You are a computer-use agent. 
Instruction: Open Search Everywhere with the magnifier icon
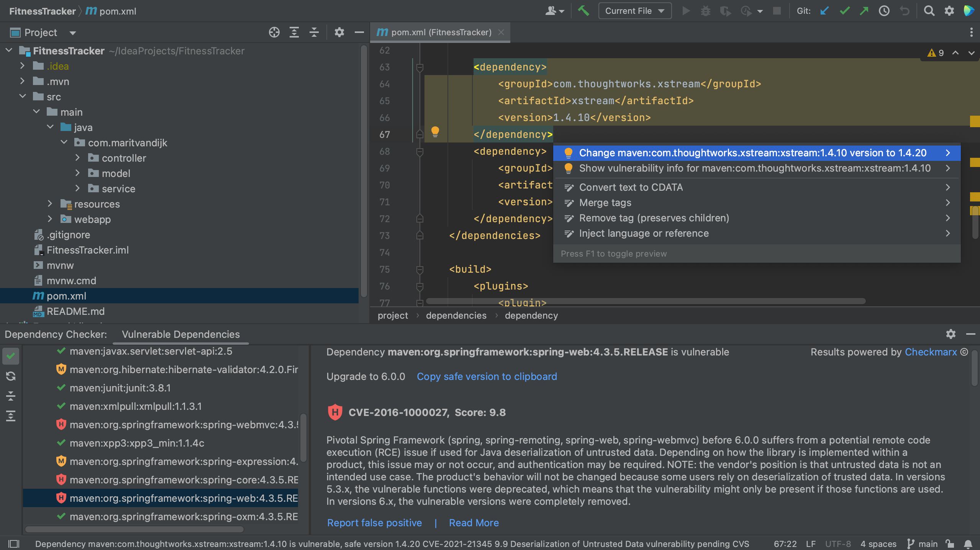click(929, 11)
